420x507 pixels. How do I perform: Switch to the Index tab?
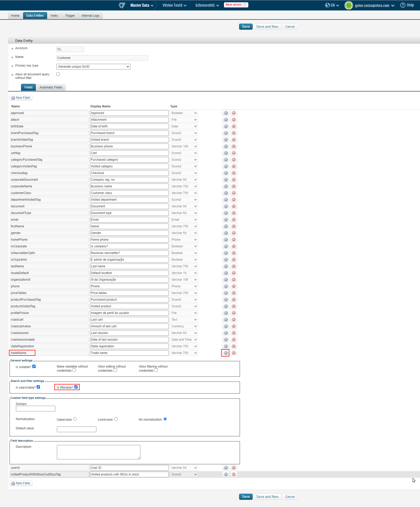[x=54, y=16]
